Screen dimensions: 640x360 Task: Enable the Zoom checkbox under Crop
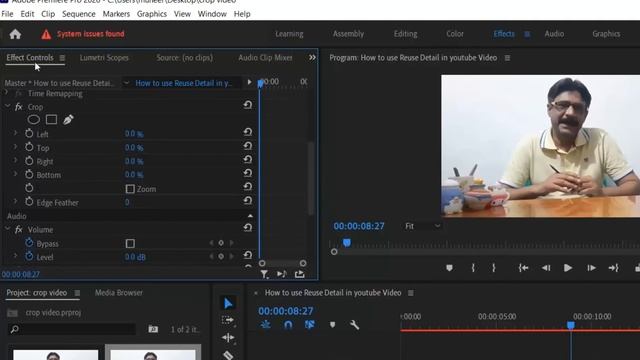tap(130, 189)
